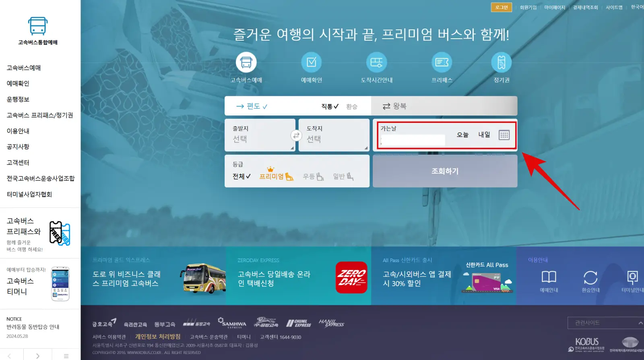This screenshot has height=360, width=644.
Task: Select 직통 direct route option
Action: tap(330, 106)
